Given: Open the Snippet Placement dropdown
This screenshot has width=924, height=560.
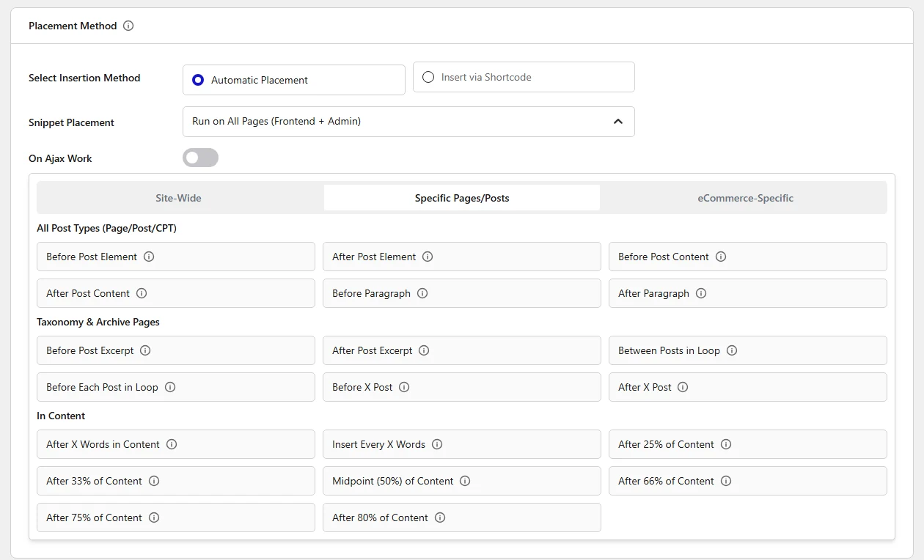Looking at the screenshot, I should tap(408, 122).
